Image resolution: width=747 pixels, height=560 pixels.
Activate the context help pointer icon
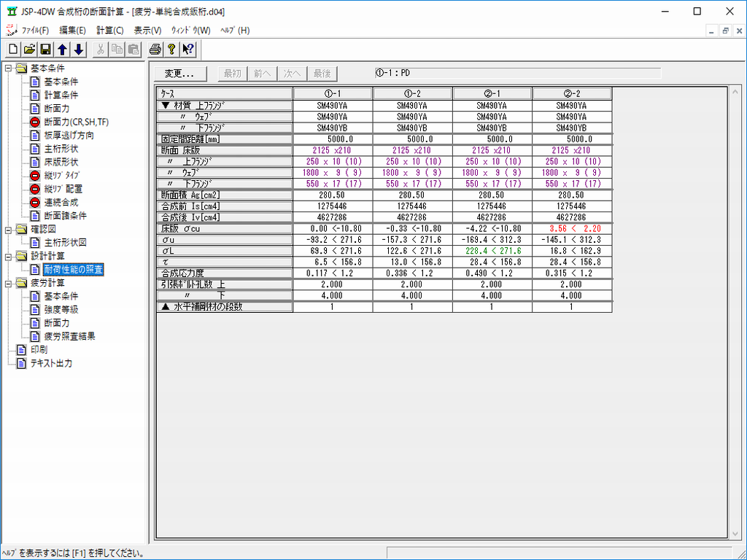point(188,50)
